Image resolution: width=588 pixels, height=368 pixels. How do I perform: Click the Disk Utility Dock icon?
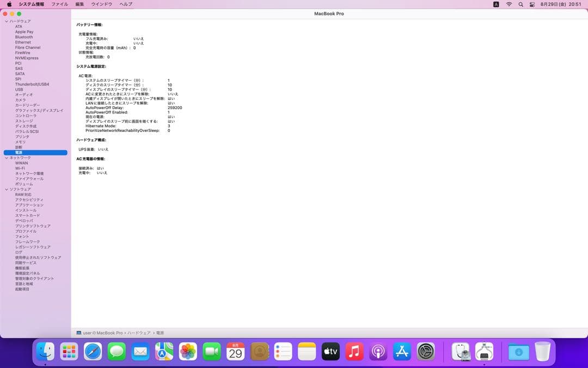[461, 352]
